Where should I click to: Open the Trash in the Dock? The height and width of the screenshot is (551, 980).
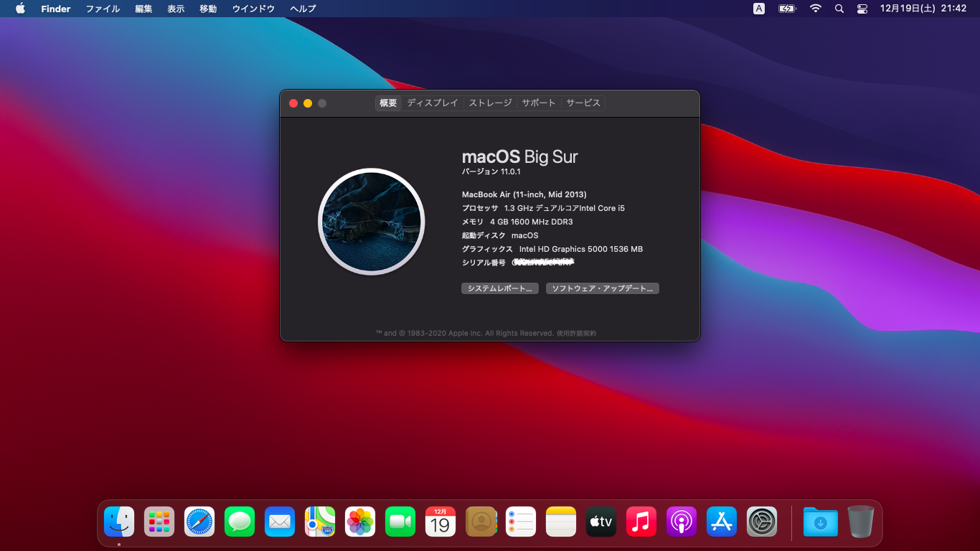point(861,522)
